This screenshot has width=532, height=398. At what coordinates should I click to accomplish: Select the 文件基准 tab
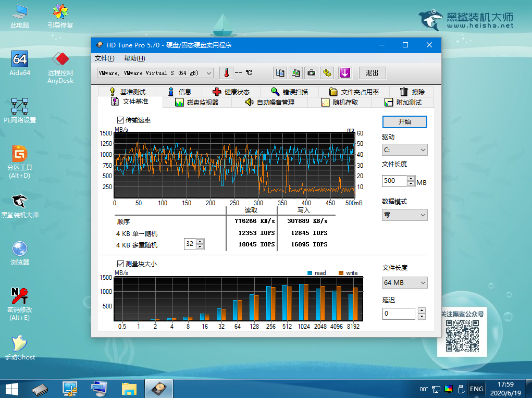point(130,102)
